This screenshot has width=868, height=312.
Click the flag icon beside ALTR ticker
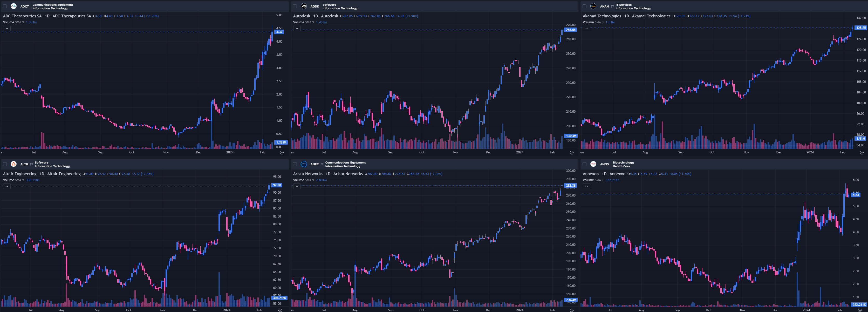point(31,164)
